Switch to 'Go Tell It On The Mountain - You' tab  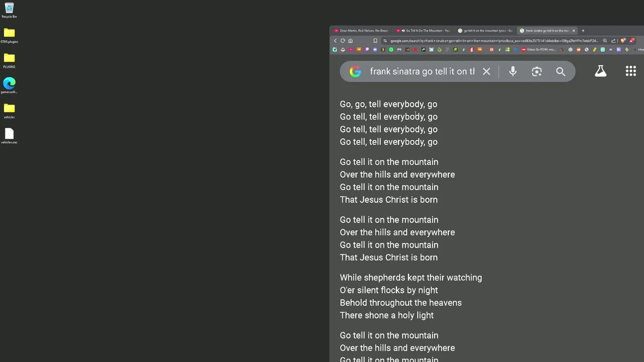click(424, 31)
